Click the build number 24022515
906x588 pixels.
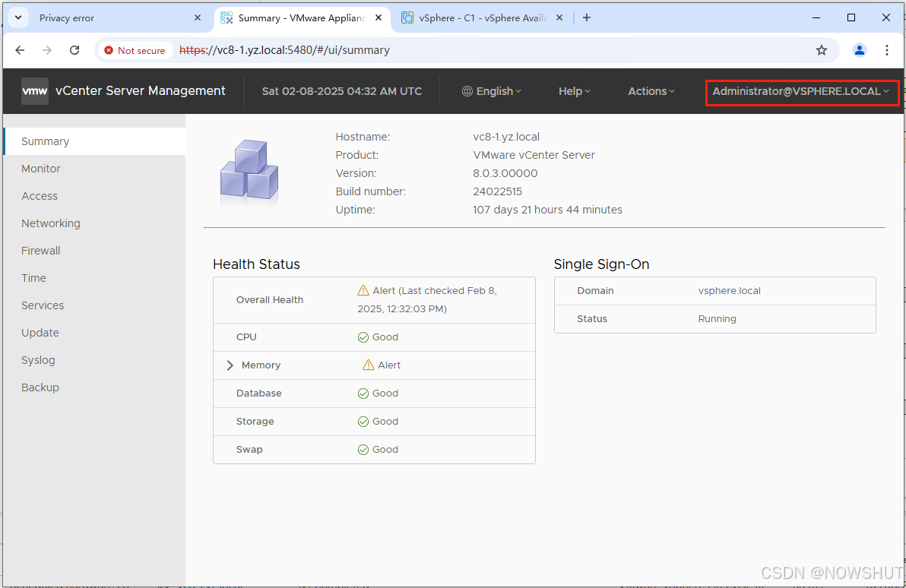coord(498,191)
